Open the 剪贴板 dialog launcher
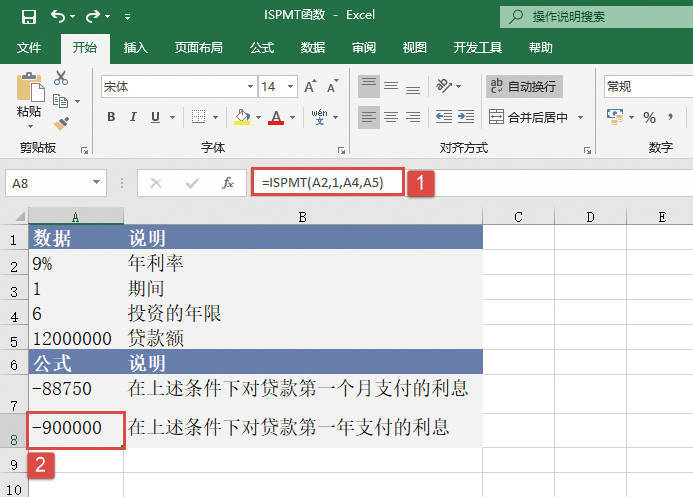693x497 pixels. click(84, 151)
